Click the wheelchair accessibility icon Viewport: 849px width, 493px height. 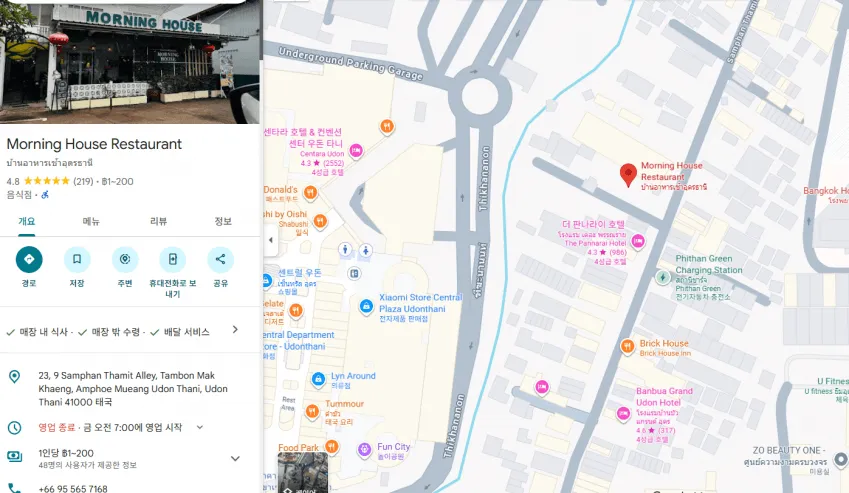[45, 195]
